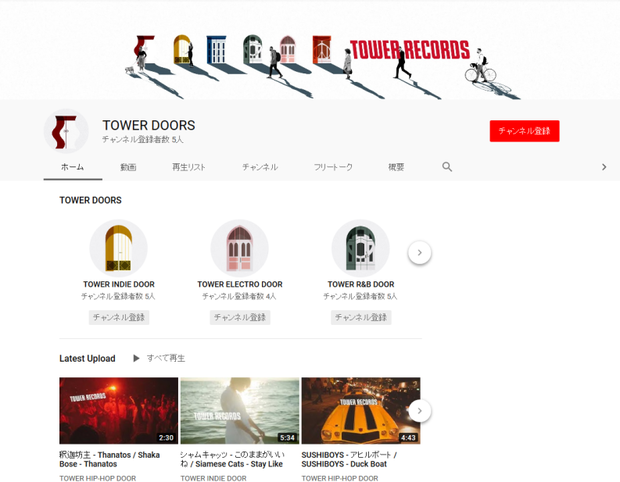
Task: Click the 2:30 duration badge
Action: click(166, 438)
